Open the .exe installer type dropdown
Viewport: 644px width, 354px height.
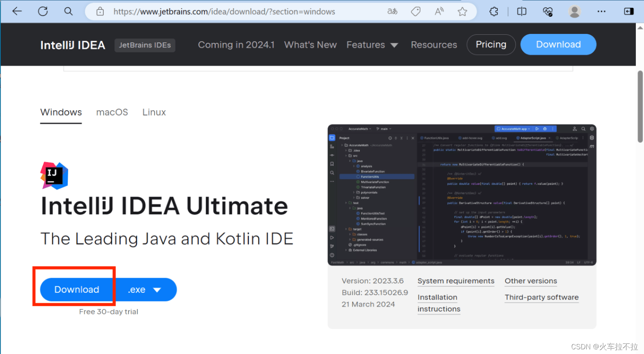(145, 290)
